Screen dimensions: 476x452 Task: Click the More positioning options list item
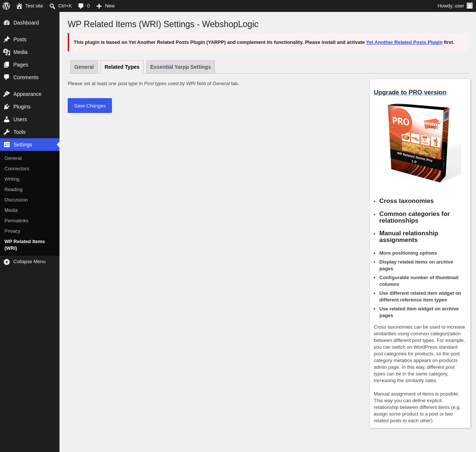[x=408, y=253]
